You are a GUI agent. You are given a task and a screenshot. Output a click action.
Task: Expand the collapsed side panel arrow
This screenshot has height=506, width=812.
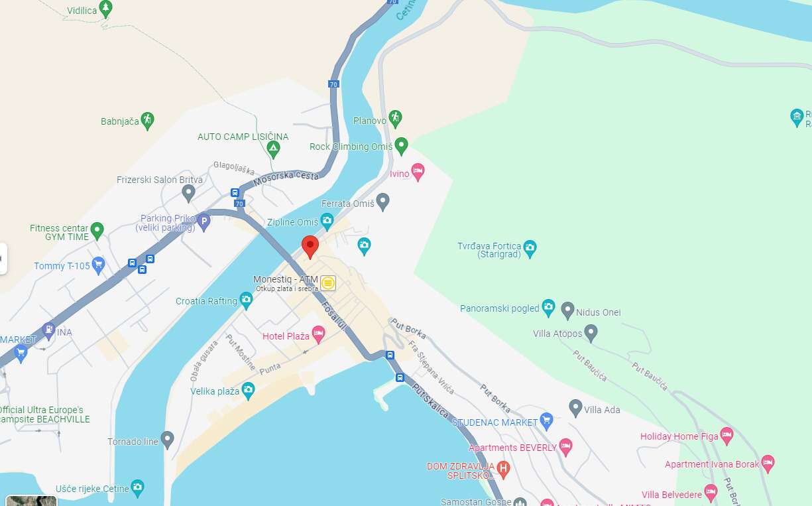[3, 259]
